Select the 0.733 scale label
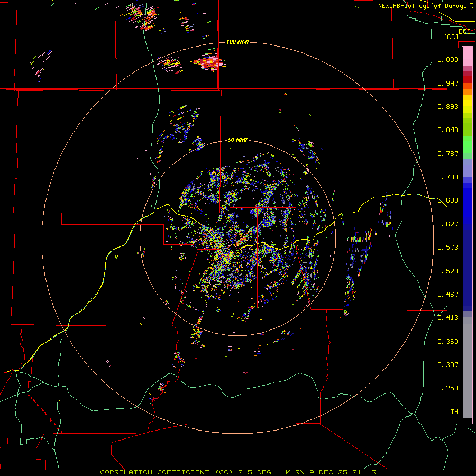 point(448,177)
